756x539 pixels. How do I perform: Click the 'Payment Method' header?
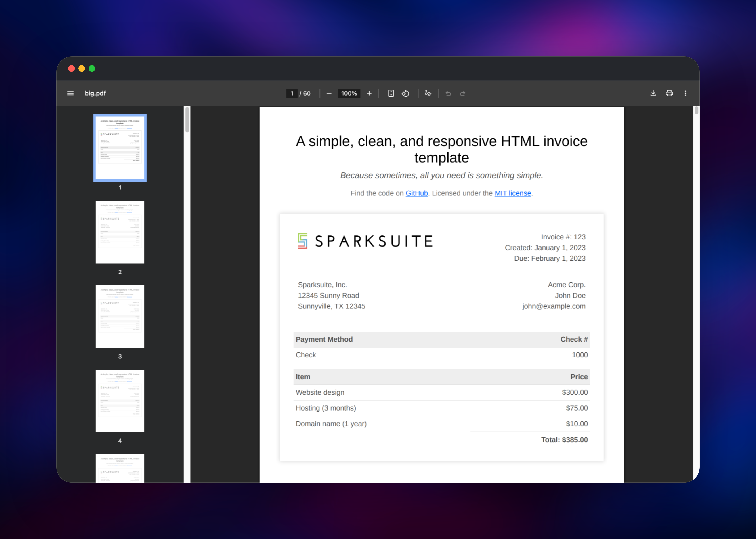pos(324,339)
